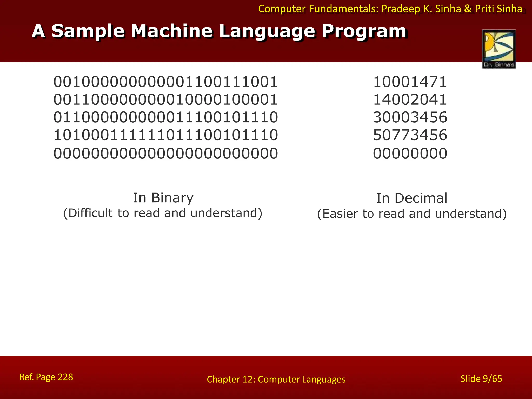Screen dimensions: 532x399
Task: Click decimal value 50773456
Action: (x=410, y=135)
